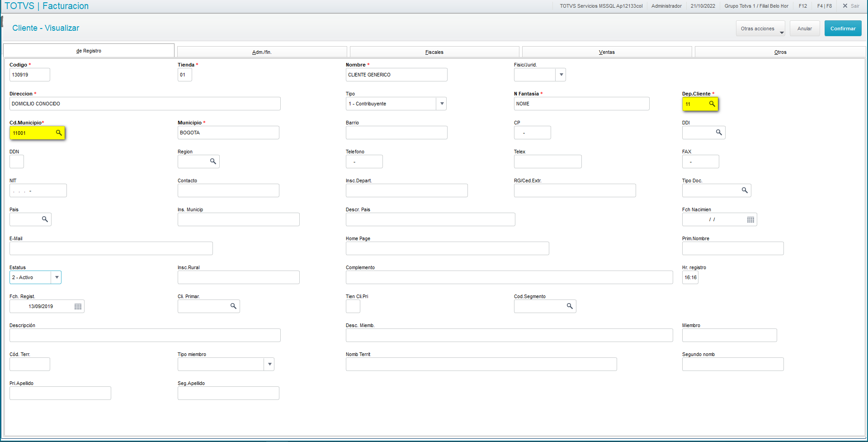Click the Tienda field with 01
This screenshot has height=442, width=868.
[185, 75]
